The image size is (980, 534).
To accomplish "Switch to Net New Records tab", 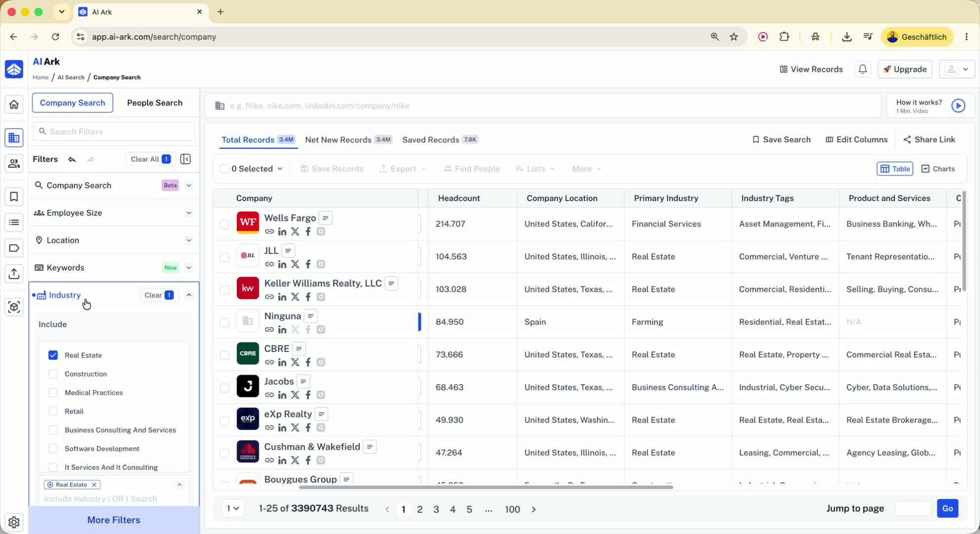I will point(349,140).
